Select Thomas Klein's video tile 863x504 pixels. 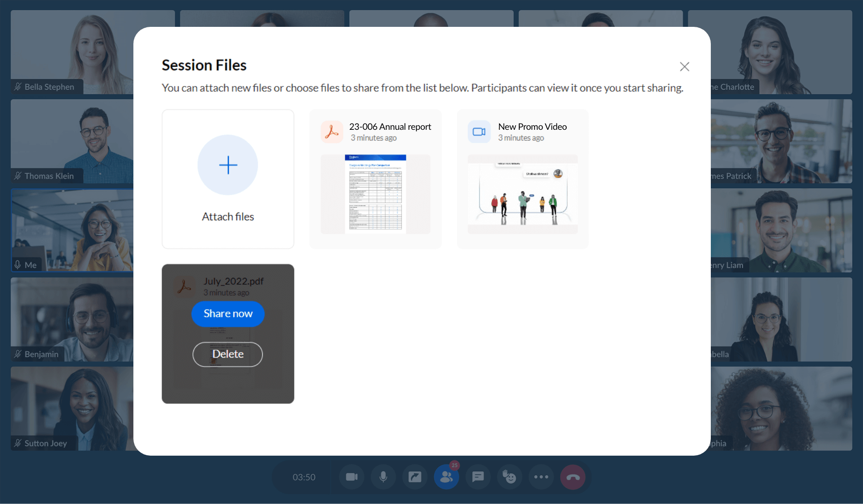pos(72,141)
